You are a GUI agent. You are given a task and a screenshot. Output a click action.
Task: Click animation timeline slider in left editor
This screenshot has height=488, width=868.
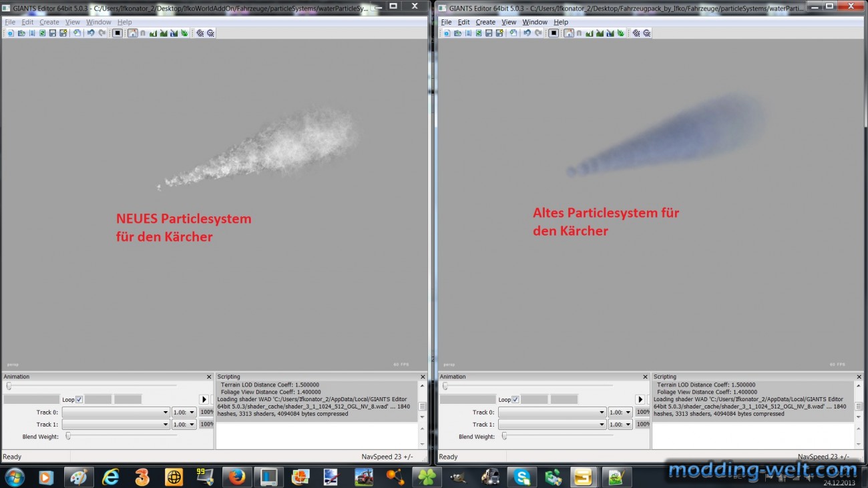(91, 385)
